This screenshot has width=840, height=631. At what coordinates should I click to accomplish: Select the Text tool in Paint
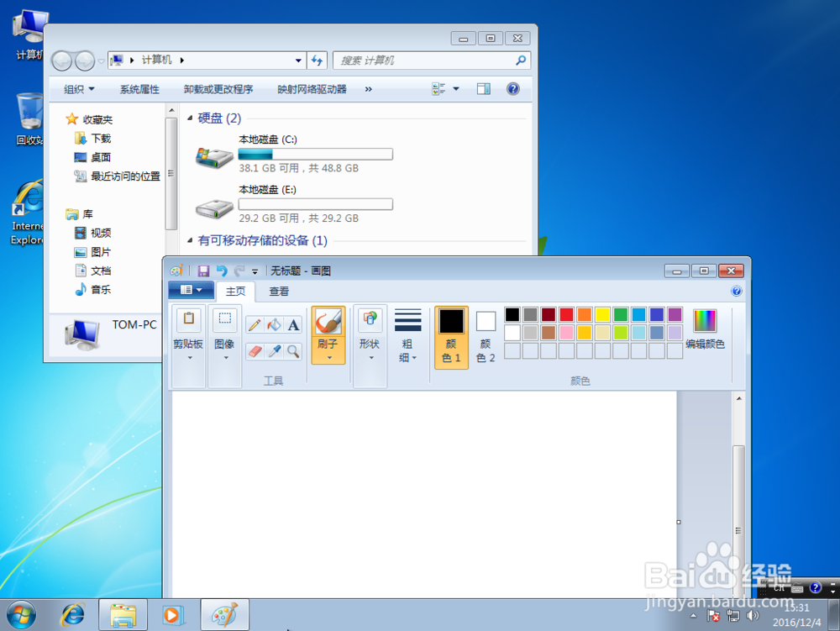click(293, 324)
